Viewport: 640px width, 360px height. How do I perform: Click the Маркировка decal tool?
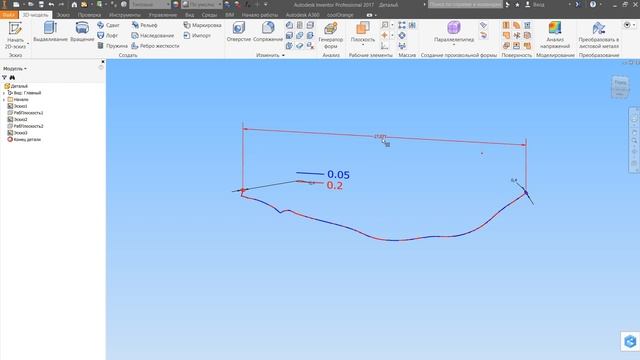click(x=202, y=25)
